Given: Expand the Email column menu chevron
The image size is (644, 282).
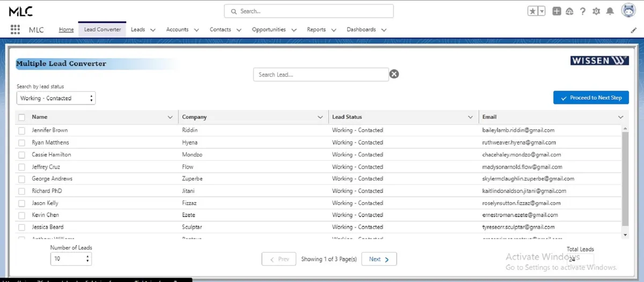Looking at the screenshot, I should pos(621,117).
